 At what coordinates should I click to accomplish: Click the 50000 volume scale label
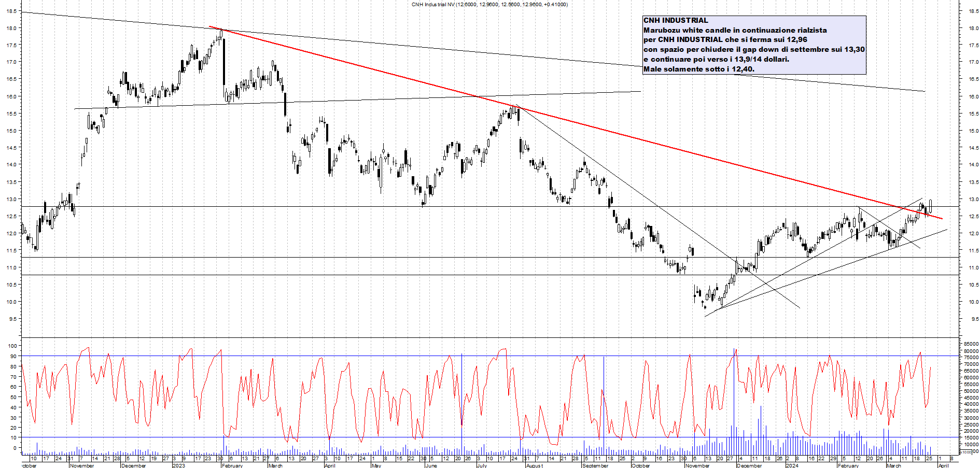(971, 390)
